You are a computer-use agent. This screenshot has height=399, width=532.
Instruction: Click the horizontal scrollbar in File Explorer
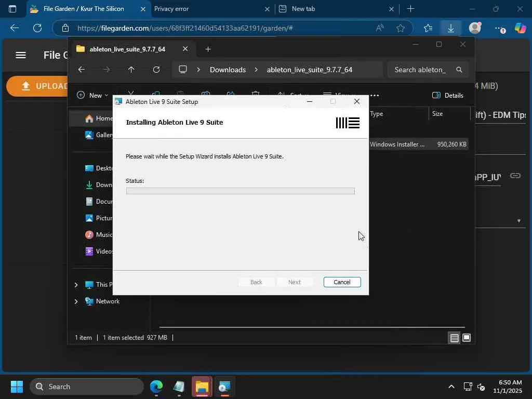[312, 327]
